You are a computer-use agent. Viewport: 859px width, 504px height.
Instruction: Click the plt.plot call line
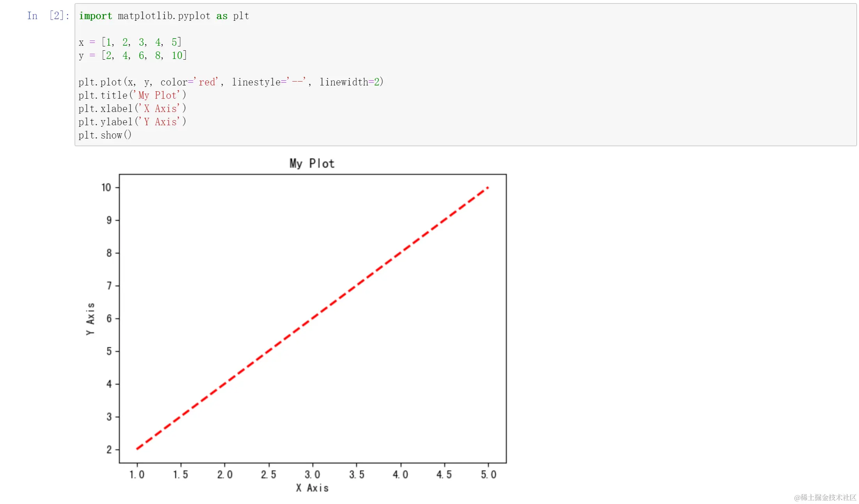(231, 82)
